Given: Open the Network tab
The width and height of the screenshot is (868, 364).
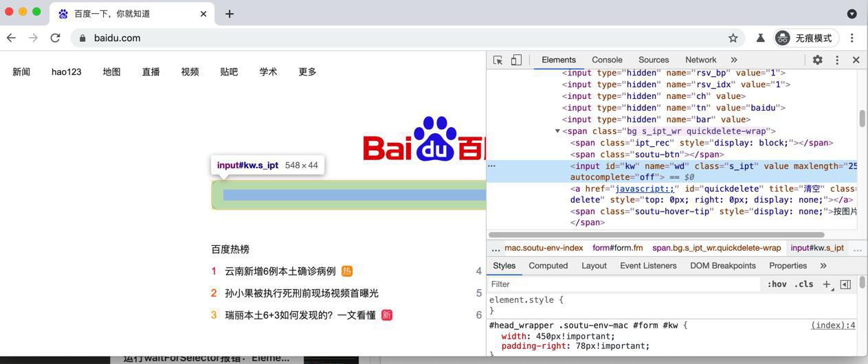Looking at the screenshot, I should (x=701, y=60).
